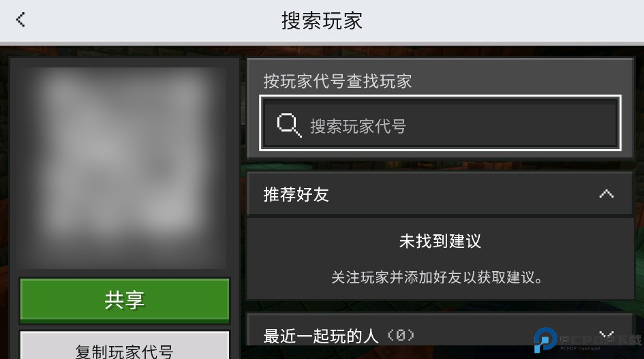The image size is (644, 359).
Task: Click the 推荐好友 section header
Action: 440,193
